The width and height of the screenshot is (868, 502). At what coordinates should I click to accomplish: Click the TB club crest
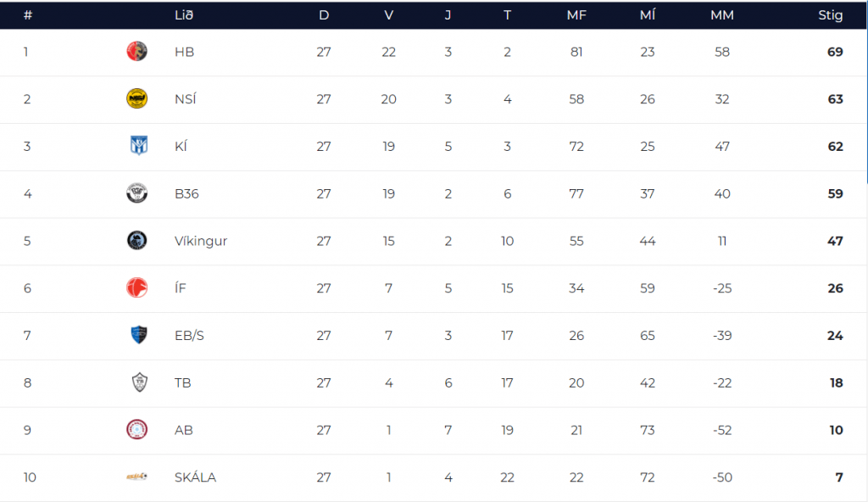coord(136,383)
